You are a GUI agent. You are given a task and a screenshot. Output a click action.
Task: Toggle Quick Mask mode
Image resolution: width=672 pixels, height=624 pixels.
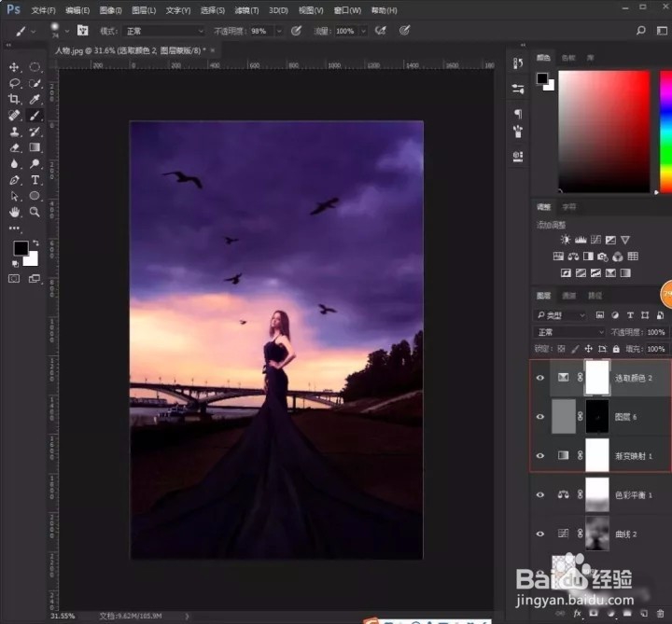point(14,279)
